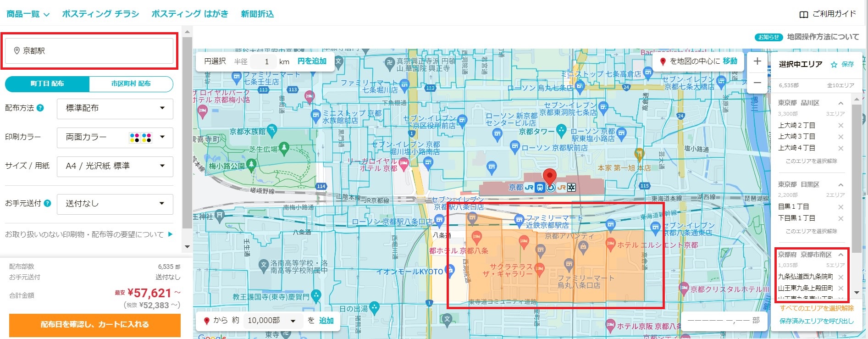This screenshot has height=339, width=868.
Task: Click the 京都駅 address search field
Action: click(89, 51)
